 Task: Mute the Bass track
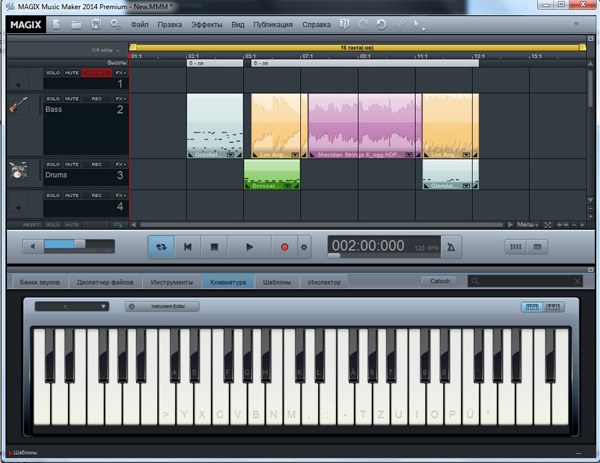coord(73,99)
